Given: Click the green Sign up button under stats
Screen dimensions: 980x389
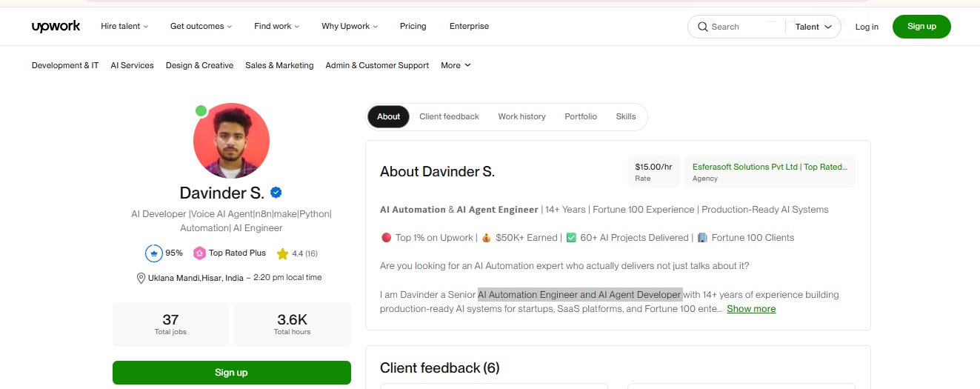Looking at the screenshot, I should click(231, 373).
